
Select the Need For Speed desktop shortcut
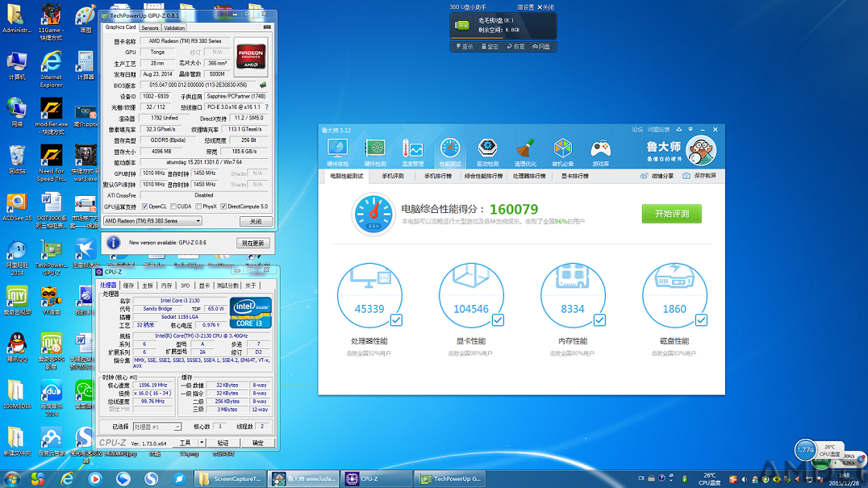coord(51,164)
